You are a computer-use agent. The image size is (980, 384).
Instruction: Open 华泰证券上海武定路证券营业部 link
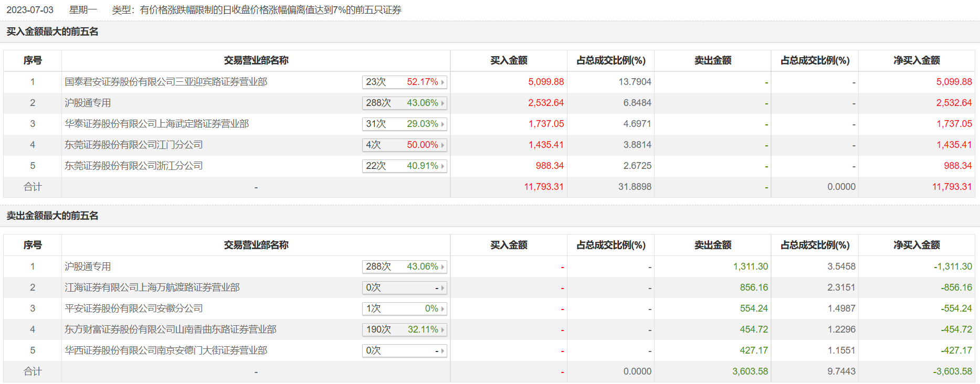click(x=157, y=124)
